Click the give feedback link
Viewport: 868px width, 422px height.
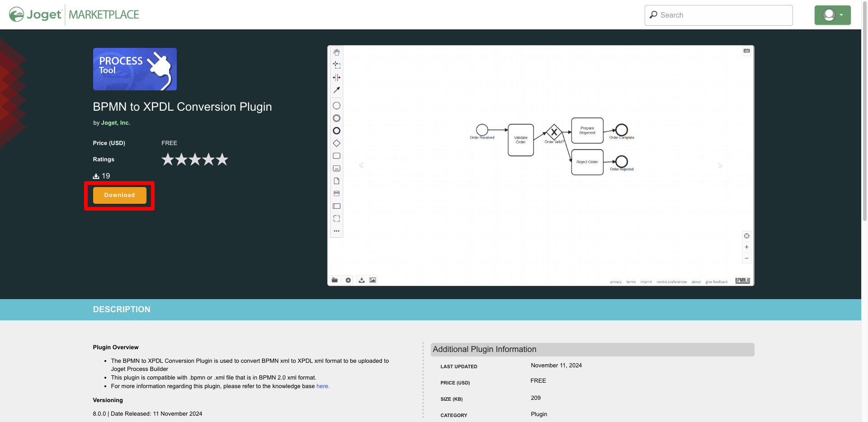point(717,282)
